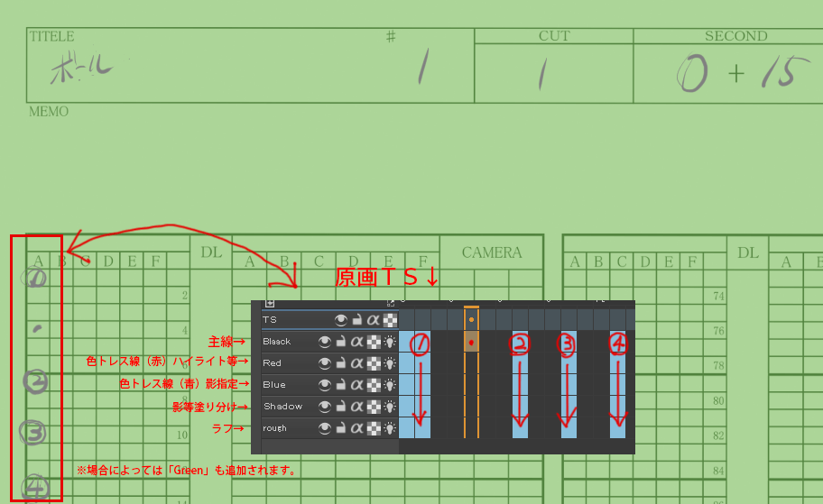This screenshot has height=504, width=823.
Task: Hide the Blaack layer with its eye icon
Action: click(324, 342)
